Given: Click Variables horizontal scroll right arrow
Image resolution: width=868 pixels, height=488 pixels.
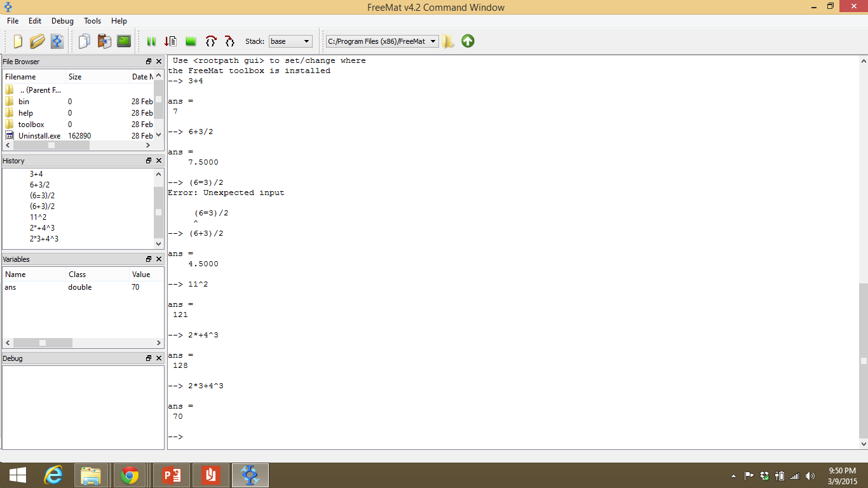Looking at the screenshot, I should [159, 342].
